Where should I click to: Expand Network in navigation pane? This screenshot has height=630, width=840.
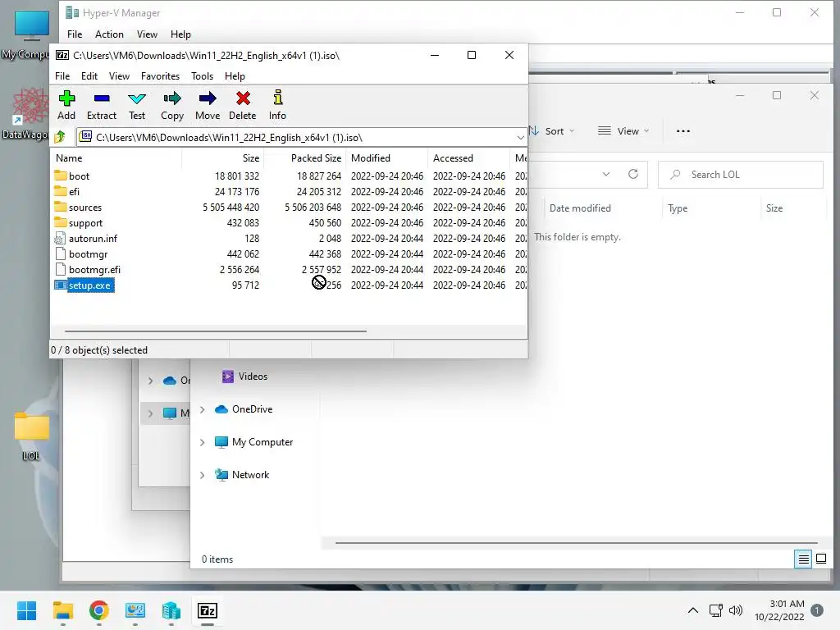(x=202, y=475)
